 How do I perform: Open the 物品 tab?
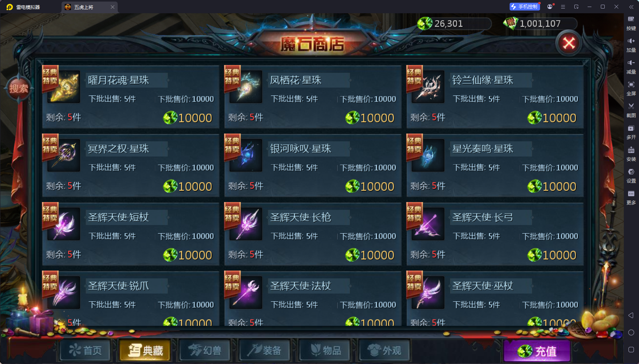tap(325, 350)
